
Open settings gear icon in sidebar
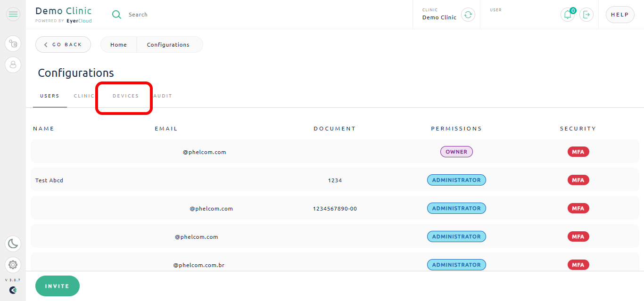coord(13,265)
